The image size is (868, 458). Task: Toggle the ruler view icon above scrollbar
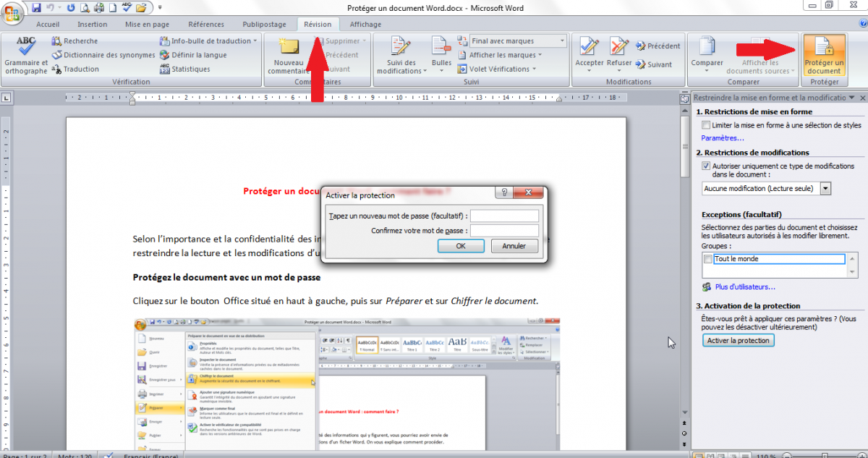point(684,98)
